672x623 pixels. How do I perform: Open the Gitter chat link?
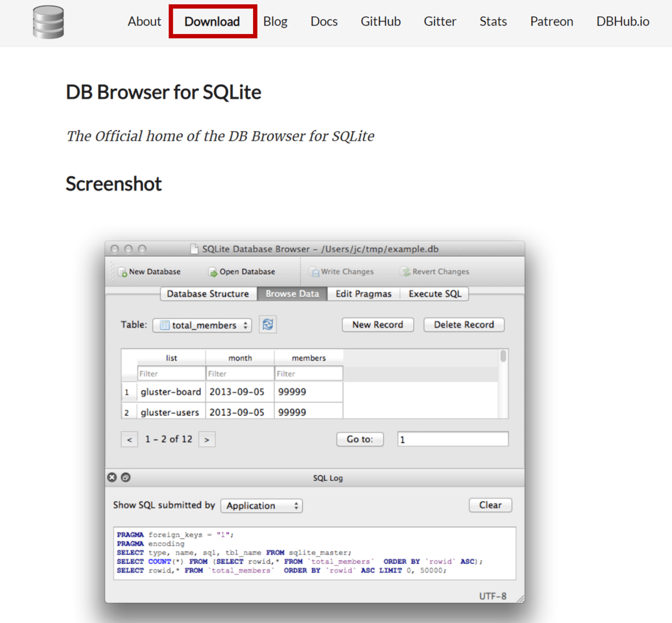pos(440,22)
